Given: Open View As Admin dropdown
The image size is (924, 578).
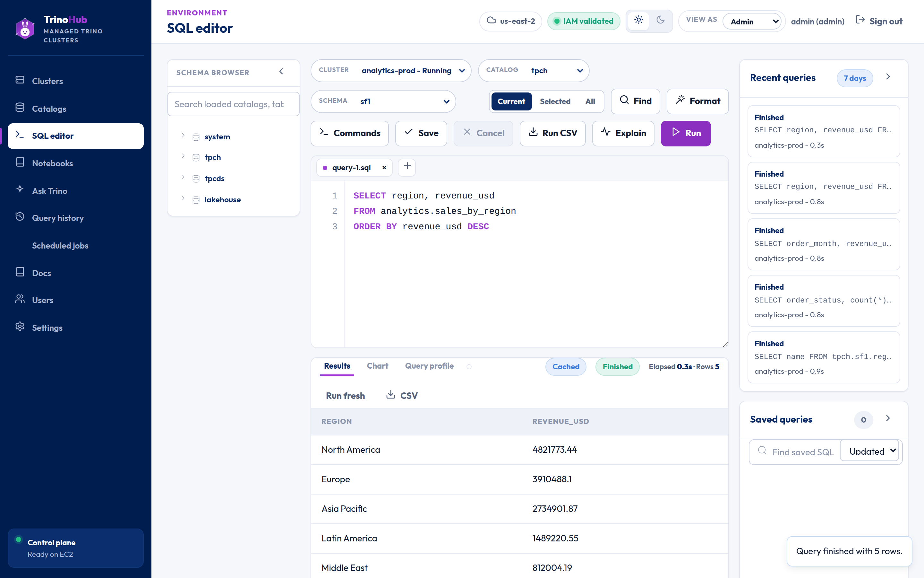Looking at the screenshot, I should click(x=751, y=22).
